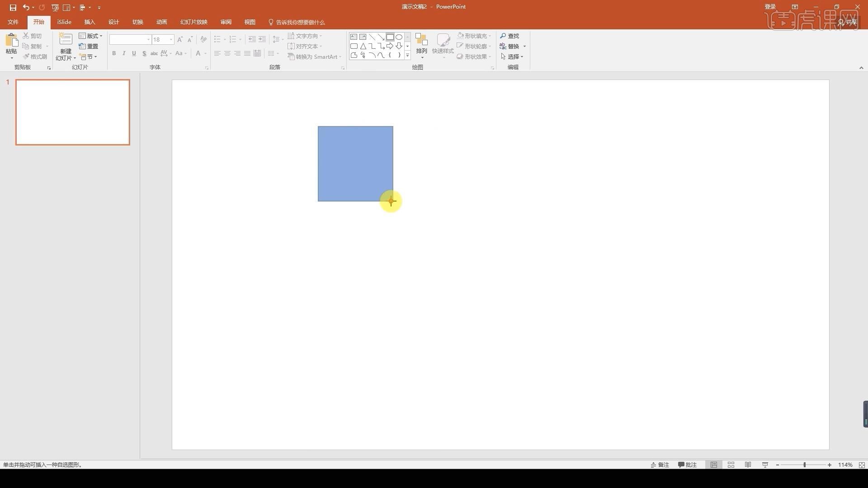Open the font size dropdown showing 18

(x=171, y=40)
